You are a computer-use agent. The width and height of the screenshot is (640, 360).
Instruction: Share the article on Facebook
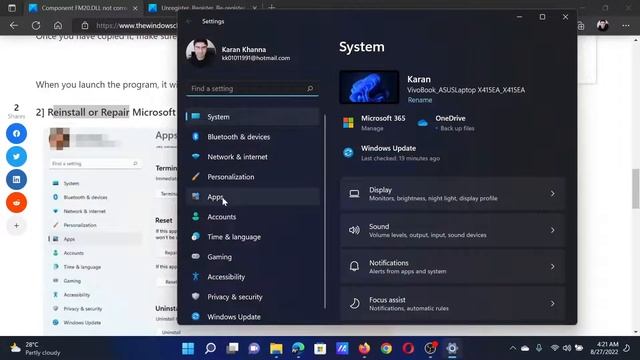16,133
